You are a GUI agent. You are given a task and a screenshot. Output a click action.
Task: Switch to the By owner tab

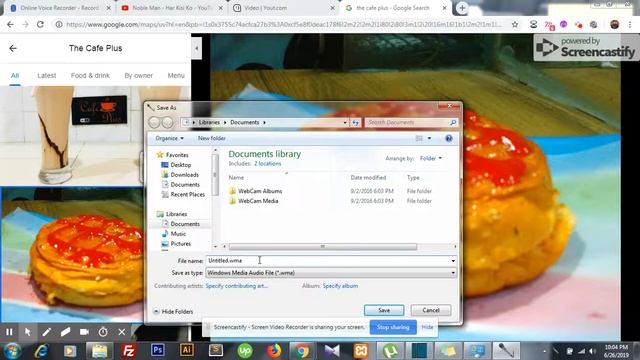[138, 76]
